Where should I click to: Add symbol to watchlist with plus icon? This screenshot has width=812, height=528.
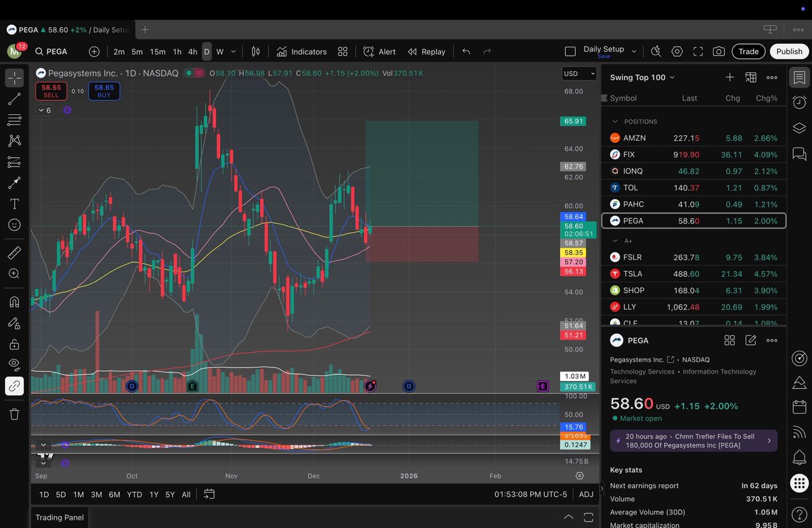(729, 77)
